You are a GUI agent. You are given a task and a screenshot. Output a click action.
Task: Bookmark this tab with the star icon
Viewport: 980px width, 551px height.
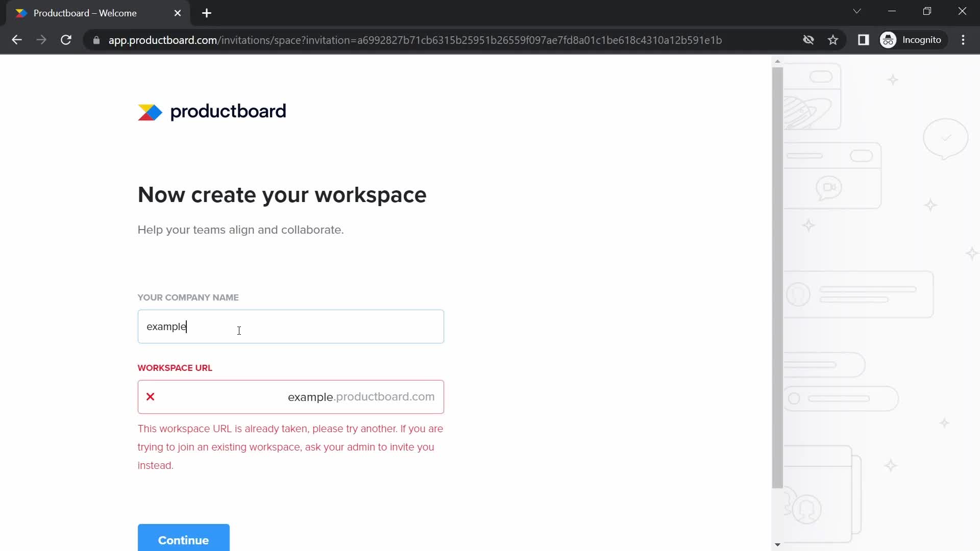833,40
